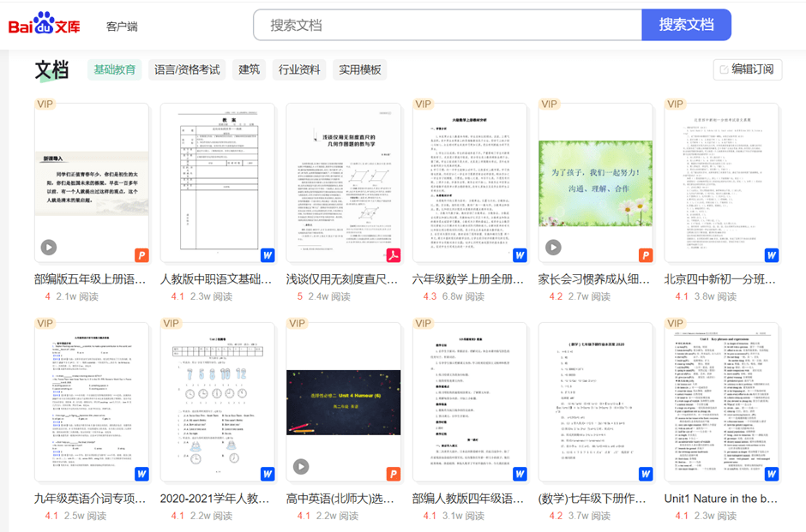Open the 客户端 link
806x532 pixels.
coord(122,27)
